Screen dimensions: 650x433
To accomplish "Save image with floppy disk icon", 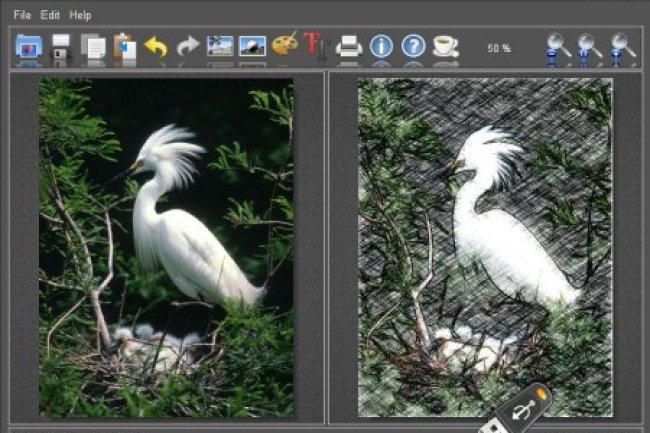I will tap(61, 47).
